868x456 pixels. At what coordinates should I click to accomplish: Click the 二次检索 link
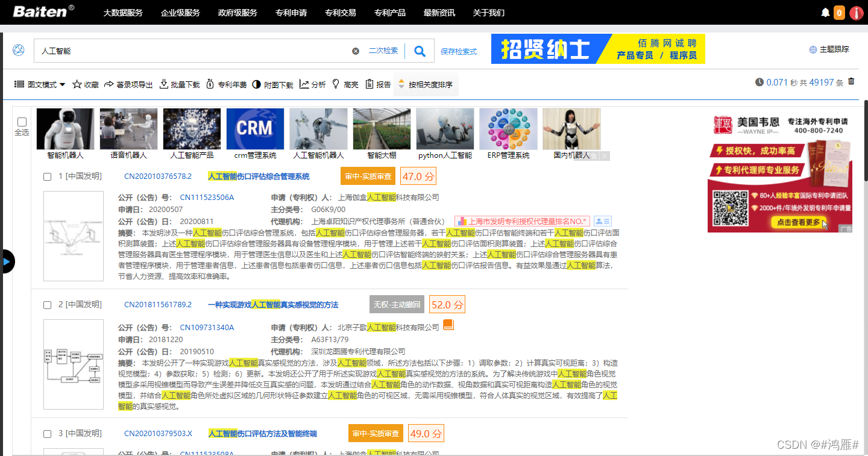click(x=383, y=51)
